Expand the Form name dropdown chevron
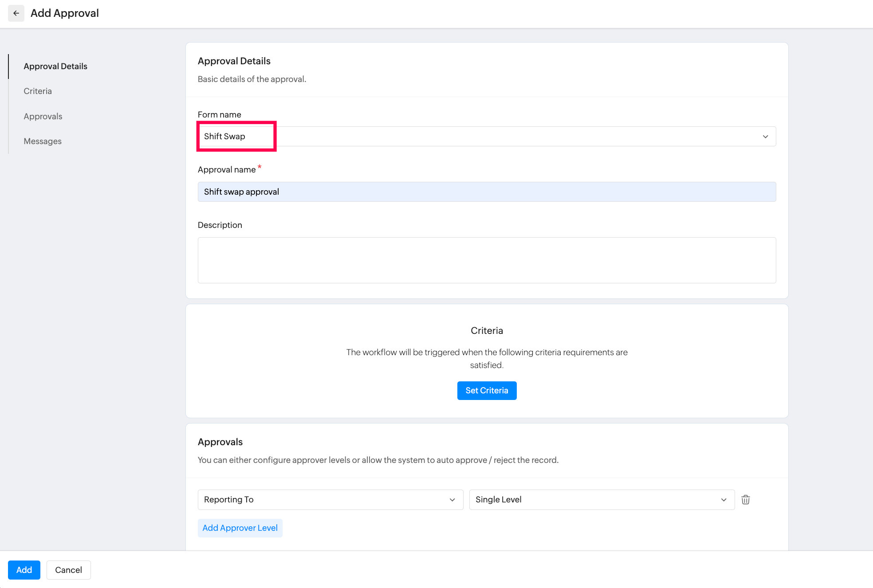The height and width of the screenshot is (588, 873). [x=765, y=137]
